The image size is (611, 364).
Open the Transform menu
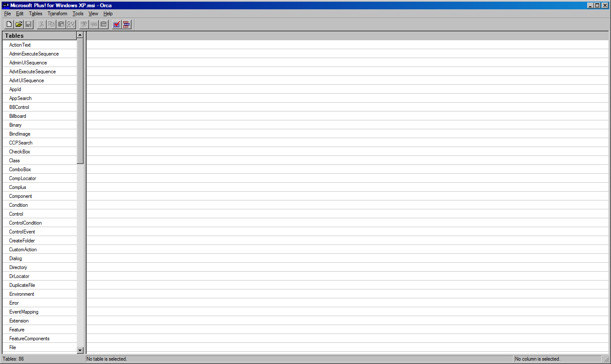point(57,14)
